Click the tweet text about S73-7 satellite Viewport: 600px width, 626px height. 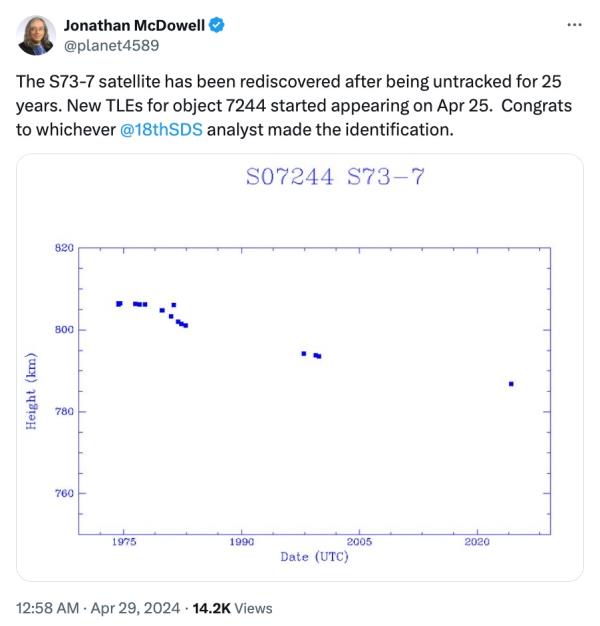[x=290, y=104]
